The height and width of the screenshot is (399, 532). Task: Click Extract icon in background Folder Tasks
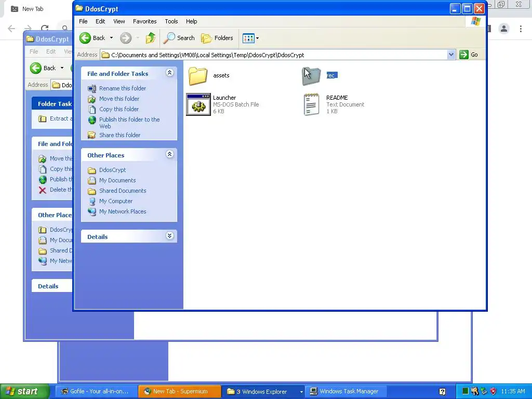(x=43, y=119)
